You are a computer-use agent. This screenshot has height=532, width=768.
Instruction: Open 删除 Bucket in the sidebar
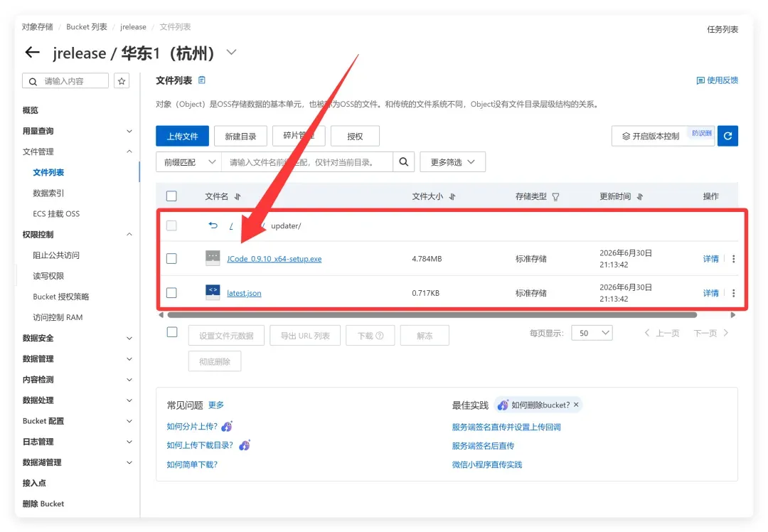click(x=43, y=504)
